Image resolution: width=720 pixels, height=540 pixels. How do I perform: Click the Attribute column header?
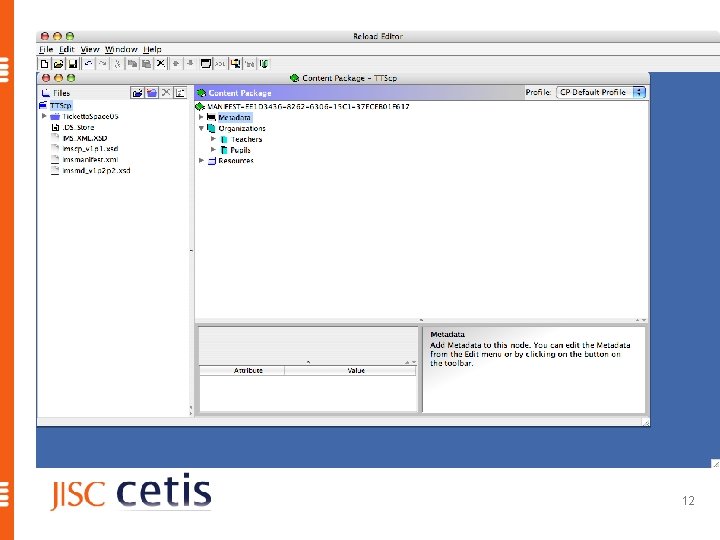pos(242,371)
